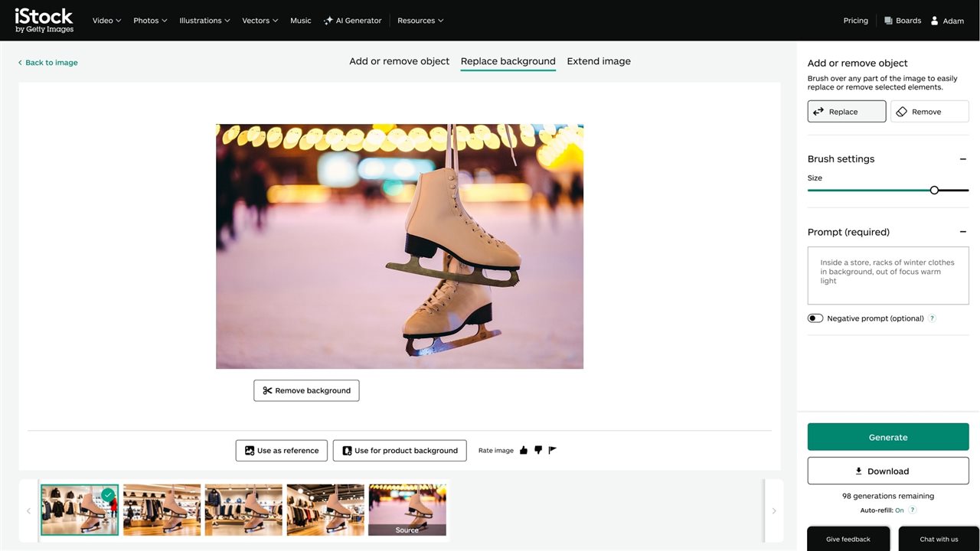The height and width of the screenshot is (551, 980).
Task: Open the Add or remove object tab
Action: point(399,61)
